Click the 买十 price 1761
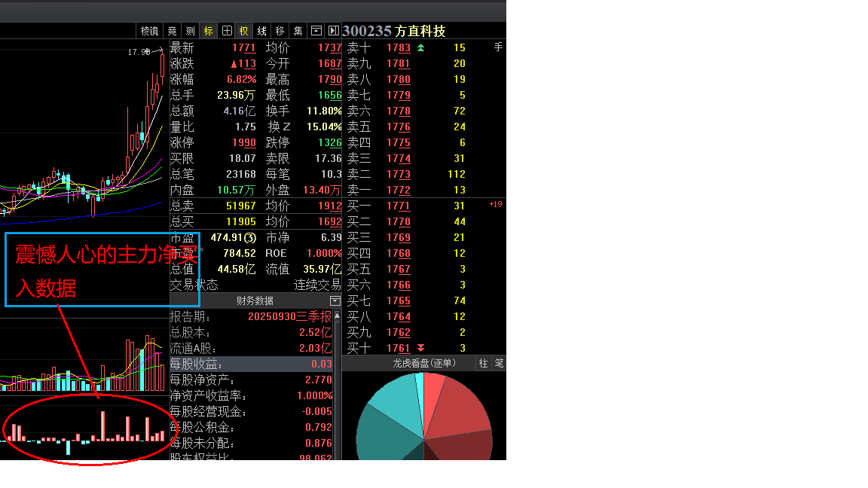This screenshot has height=488, width=868. click(399, 348)
